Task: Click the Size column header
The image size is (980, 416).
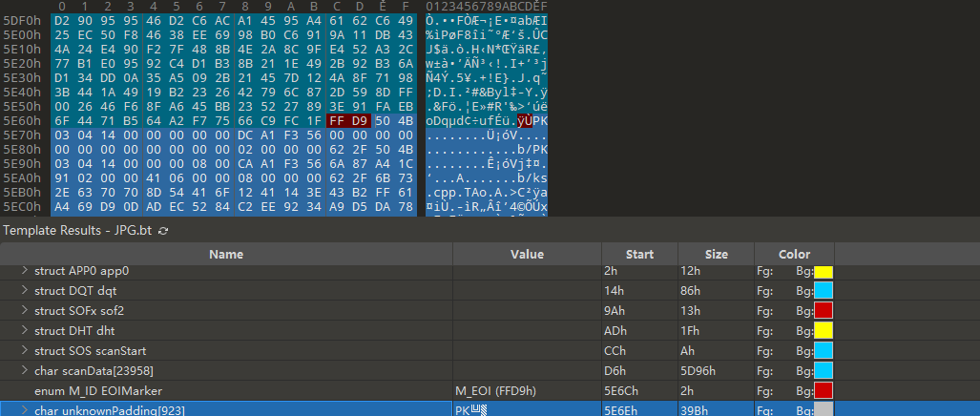Action: [x=716, y=255]
